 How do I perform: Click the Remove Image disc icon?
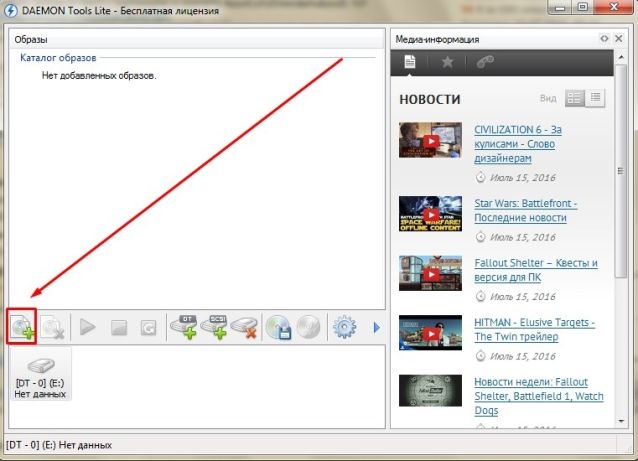coord(53,327)
